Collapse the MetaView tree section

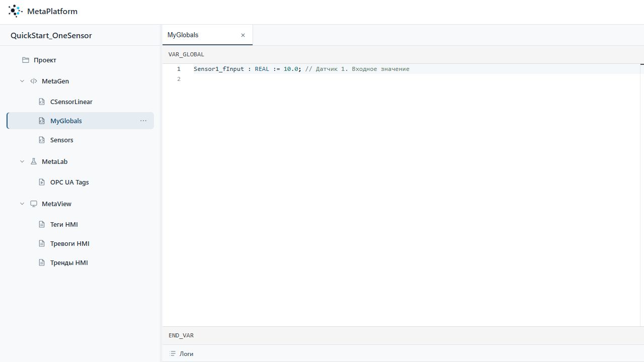tap(22, 204)
